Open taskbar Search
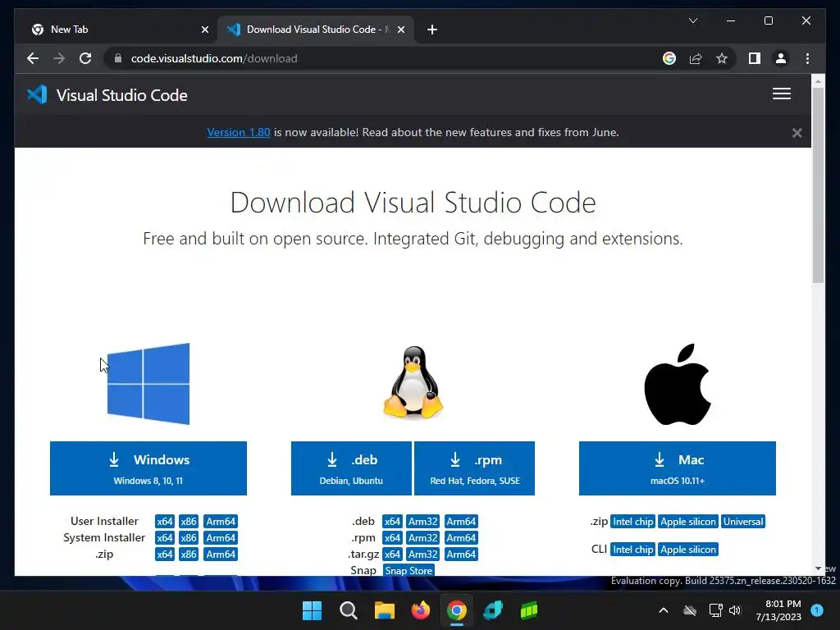Viewport: 840px width, 630px height. tap(348, 610)
